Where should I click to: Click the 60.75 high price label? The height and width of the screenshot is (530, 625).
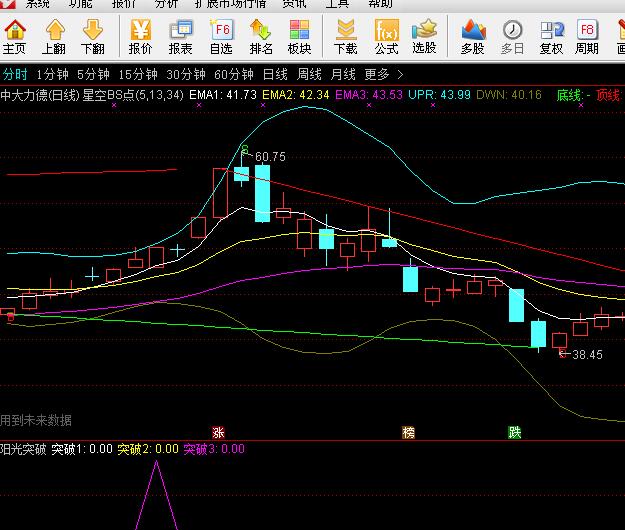tap(270, 157)
